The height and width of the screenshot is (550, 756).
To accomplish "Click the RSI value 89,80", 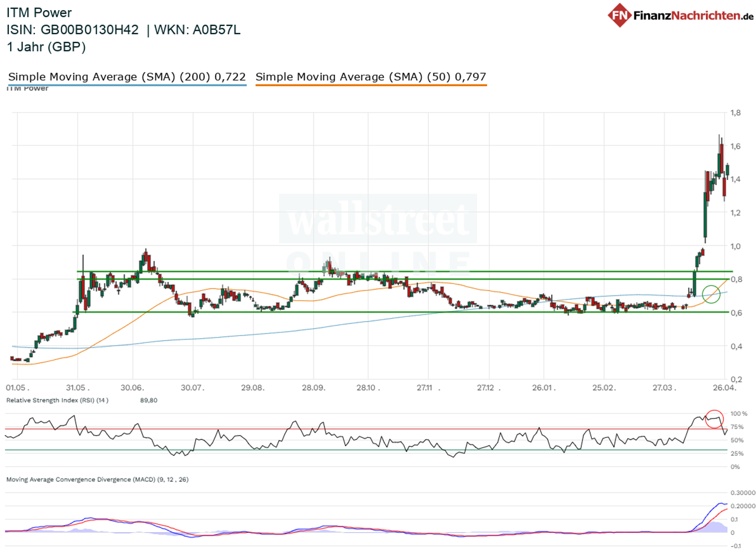I will pos(148,400).
